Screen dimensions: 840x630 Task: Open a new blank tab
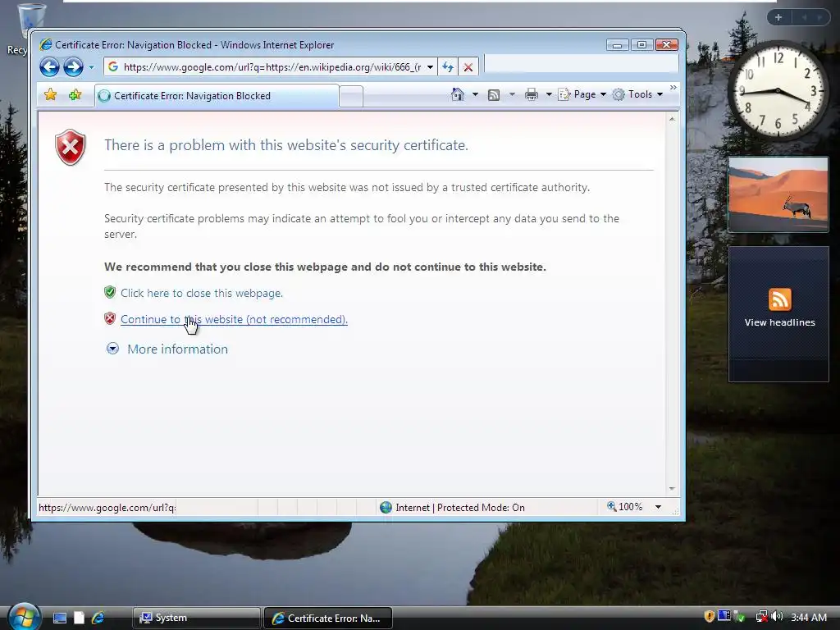[351, 97]
